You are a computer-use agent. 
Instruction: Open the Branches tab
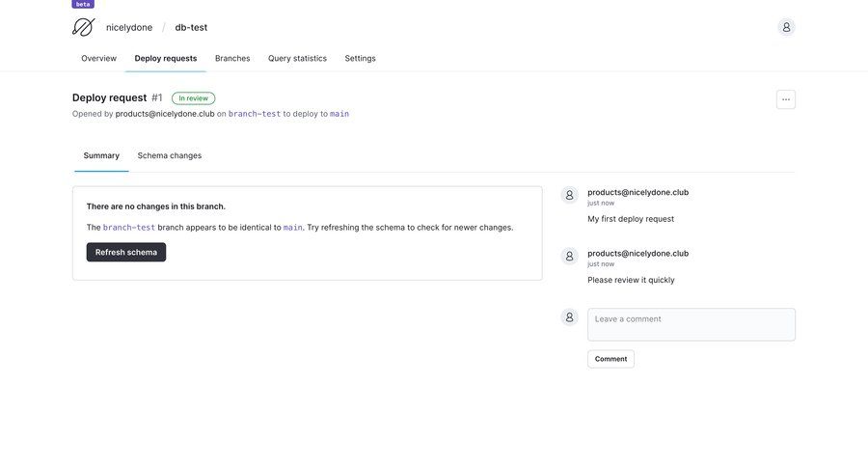[232, 59]
